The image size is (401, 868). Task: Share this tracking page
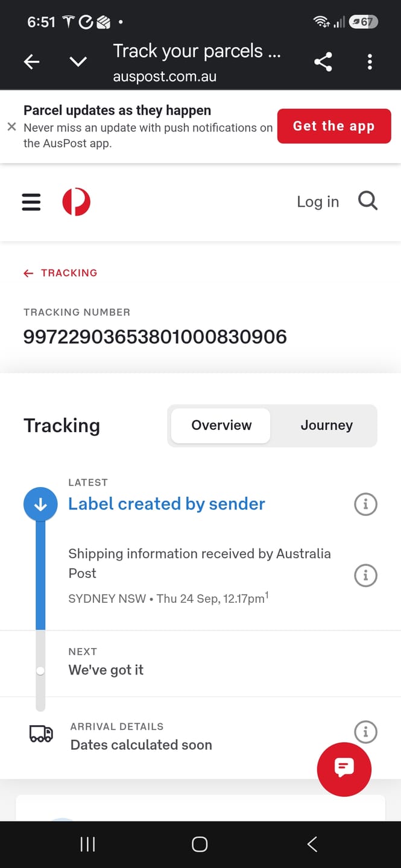click(x=323, y=61)
